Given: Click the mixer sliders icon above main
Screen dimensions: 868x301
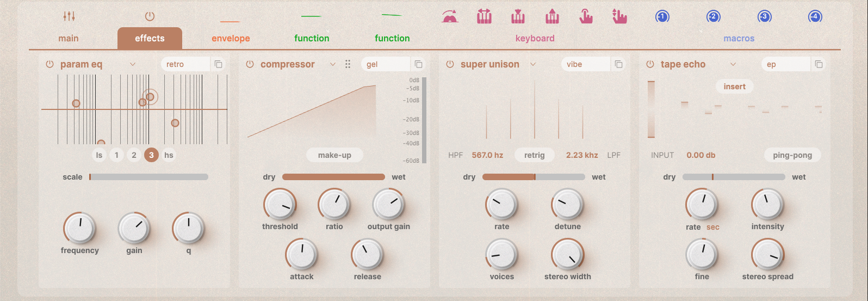Looking at the screenshot, I should pos(69,16).
